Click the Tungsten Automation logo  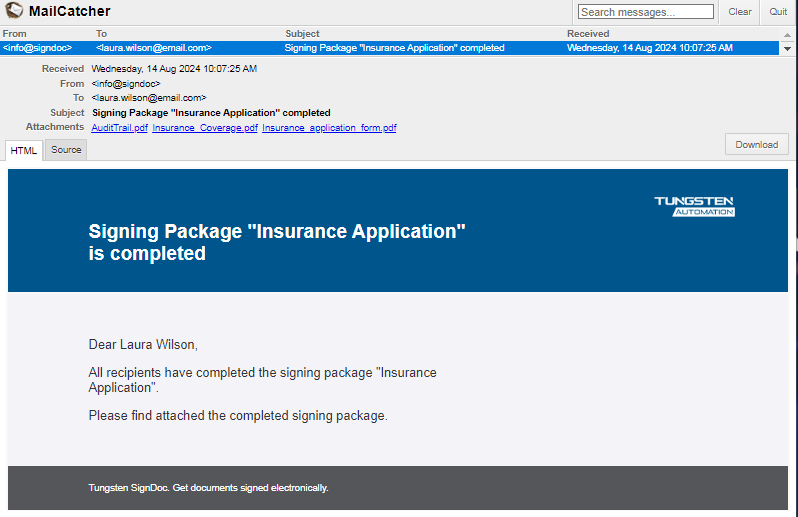694,206
